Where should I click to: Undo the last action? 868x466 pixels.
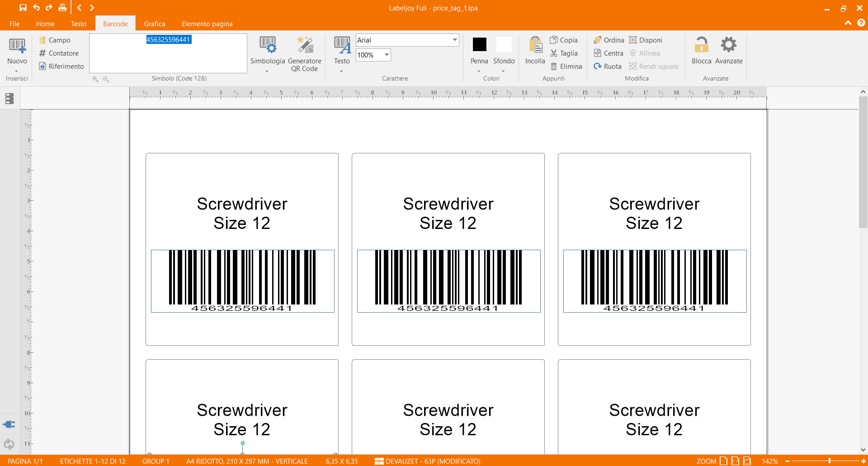coord(36,8)
